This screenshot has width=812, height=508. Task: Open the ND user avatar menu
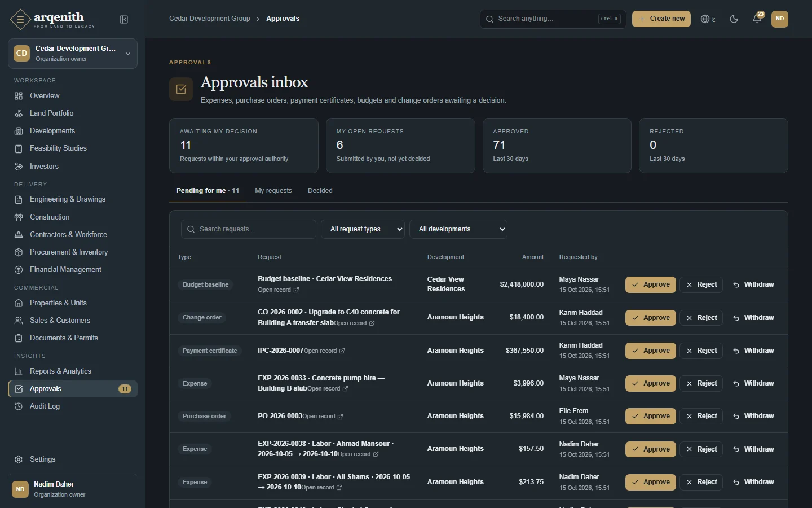pos(780,19)
